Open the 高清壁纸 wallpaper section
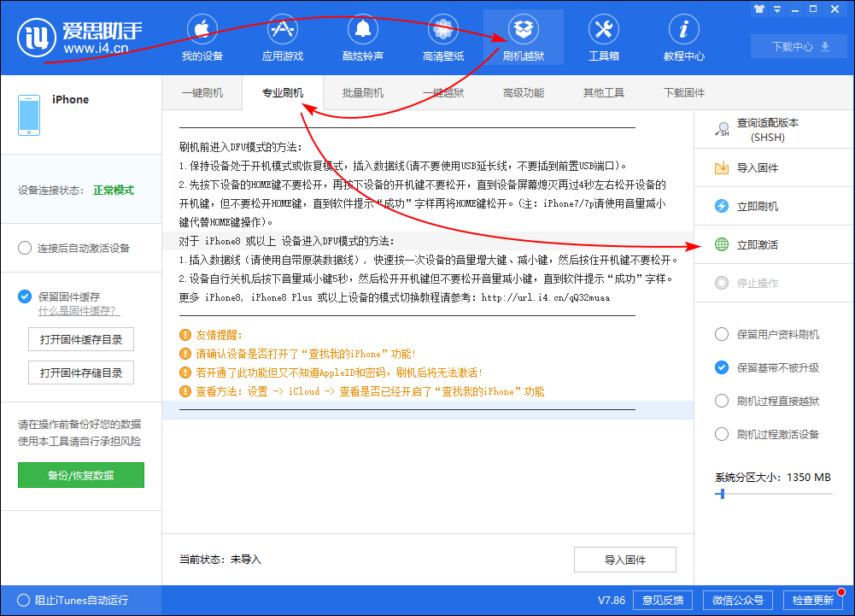 [442, 38]
